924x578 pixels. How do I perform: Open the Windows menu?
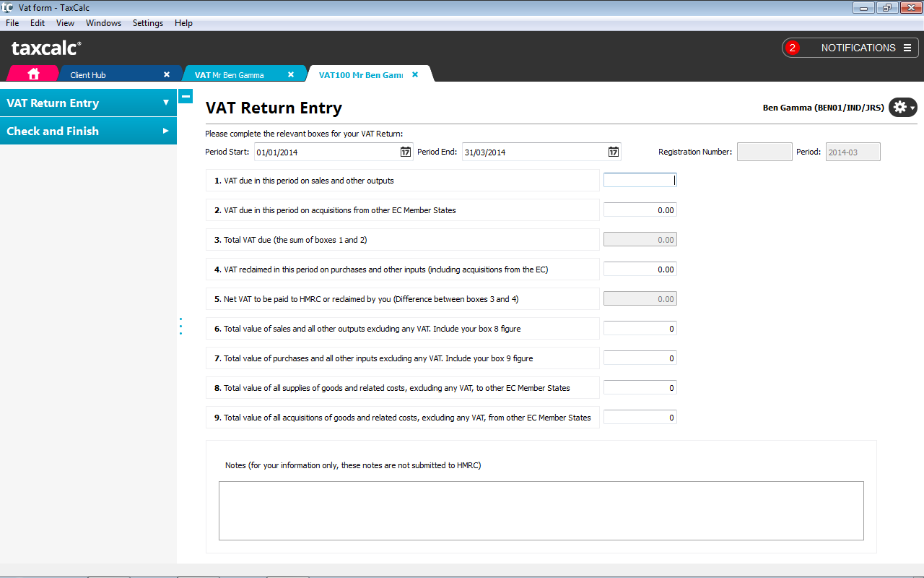coord(103,23)
